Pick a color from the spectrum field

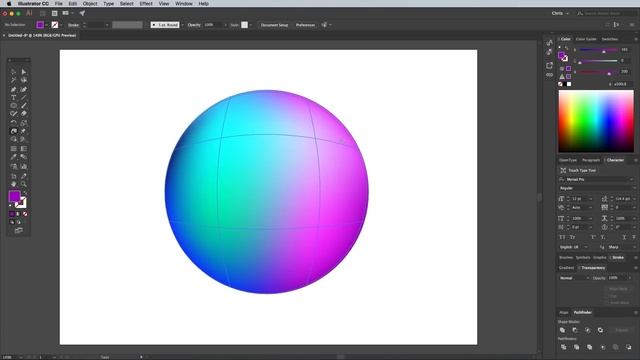[596, 121]
